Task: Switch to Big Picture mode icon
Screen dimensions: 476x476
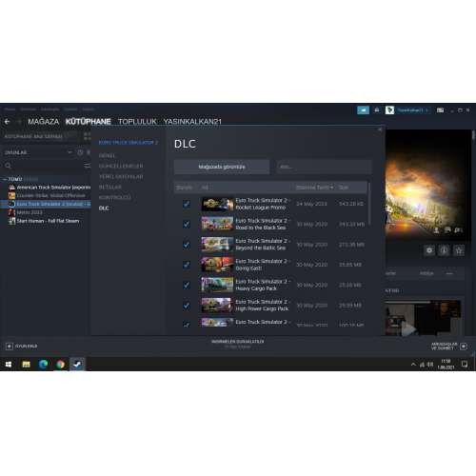Action: [440, 110]
